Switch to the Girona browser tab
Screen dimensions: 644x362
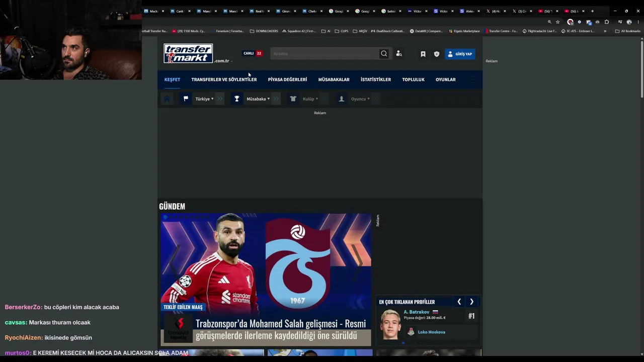(286, 11)
